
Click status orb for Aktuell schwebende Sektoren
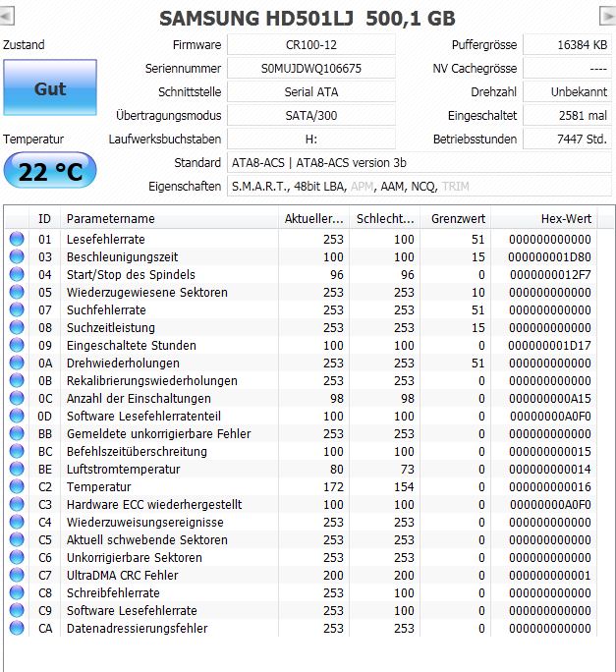[17, 539]
